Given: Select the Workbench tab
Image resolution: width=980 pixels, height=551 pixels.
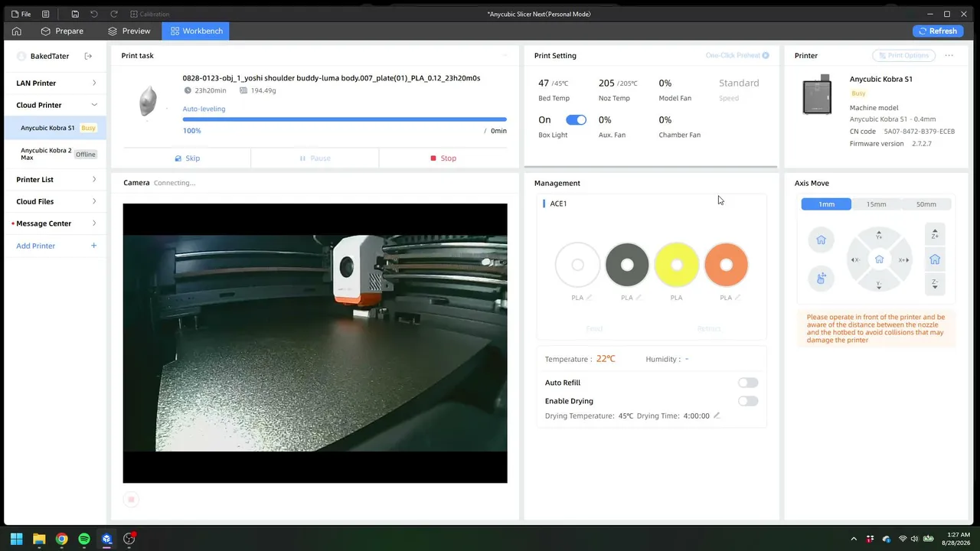Looking at the screenshot, I should coord(197,31).
